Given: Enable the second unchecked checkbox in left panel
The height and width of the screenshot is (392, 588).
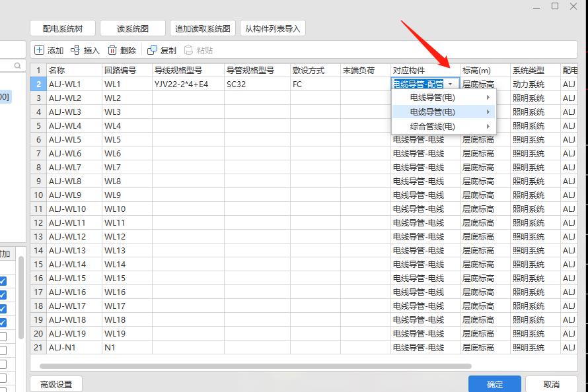Looking at the screenshot, I should click(x=3, y=350).
